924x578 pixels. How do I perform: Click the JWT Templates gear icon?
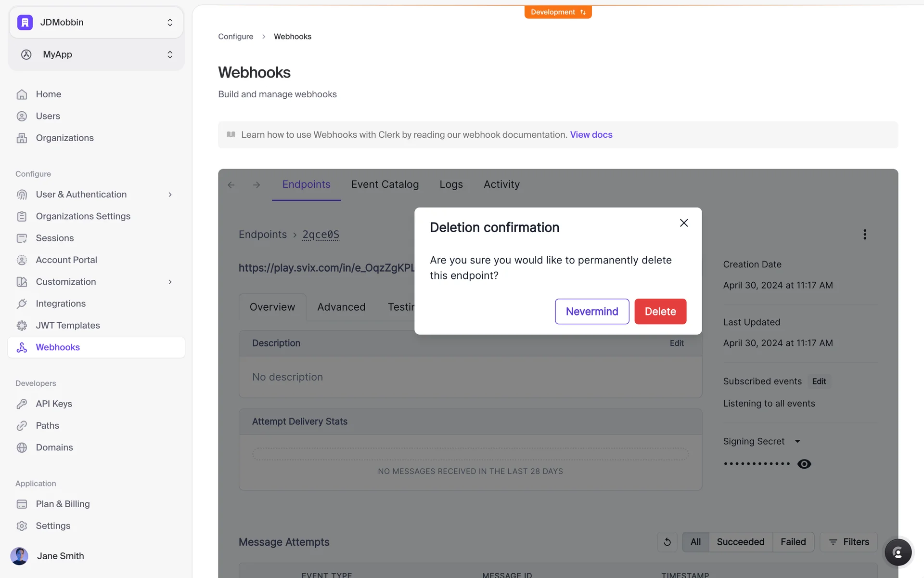[x=22, y=326]
